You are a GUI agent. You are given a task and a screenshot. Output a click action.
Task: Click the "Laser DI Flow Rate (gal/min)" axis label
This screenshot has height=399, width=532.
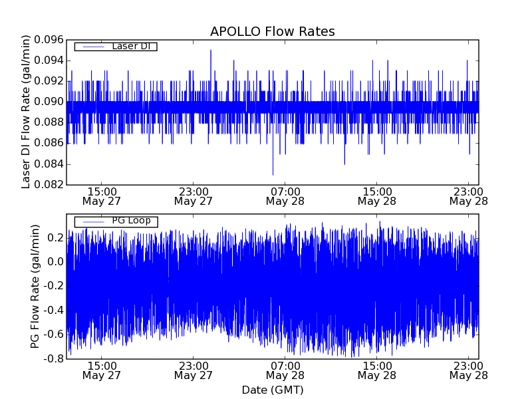27,112
